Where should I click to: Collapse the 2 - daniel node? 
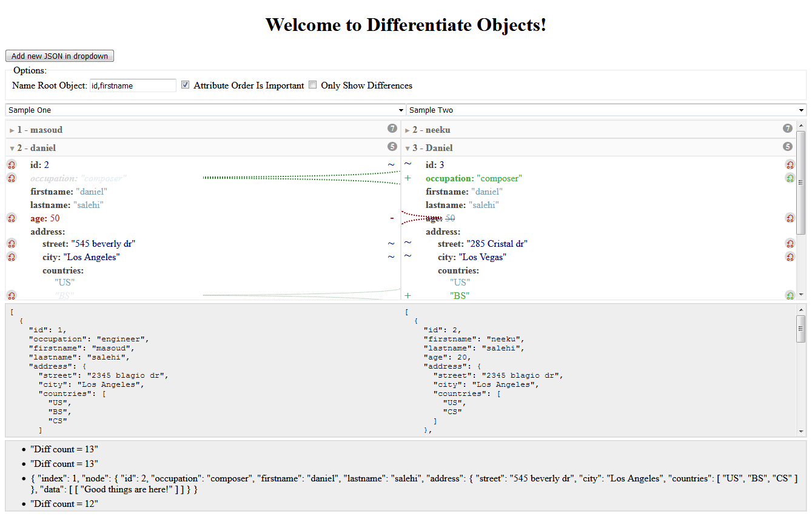(x=12, y=148)
